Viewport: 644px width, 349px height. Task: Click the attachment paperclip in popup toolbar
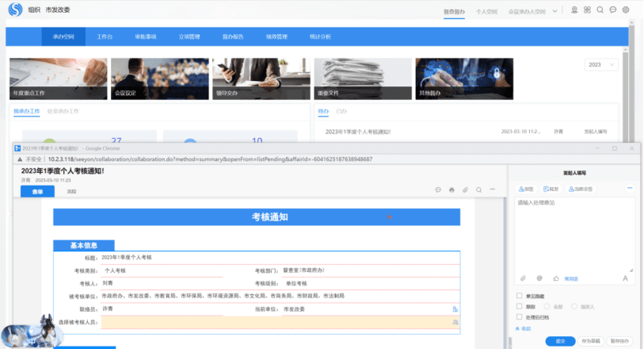coord(465,190)
